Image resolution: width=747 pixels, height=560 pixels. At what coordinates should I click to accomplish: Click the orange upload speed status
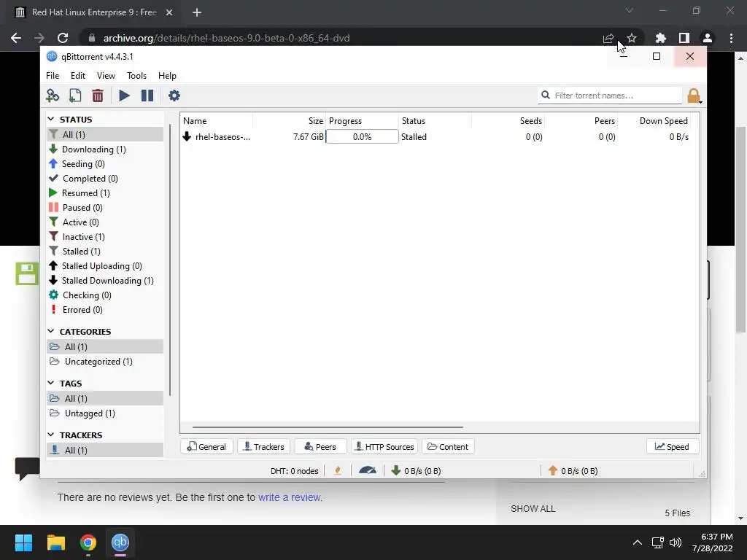point(573,471)
